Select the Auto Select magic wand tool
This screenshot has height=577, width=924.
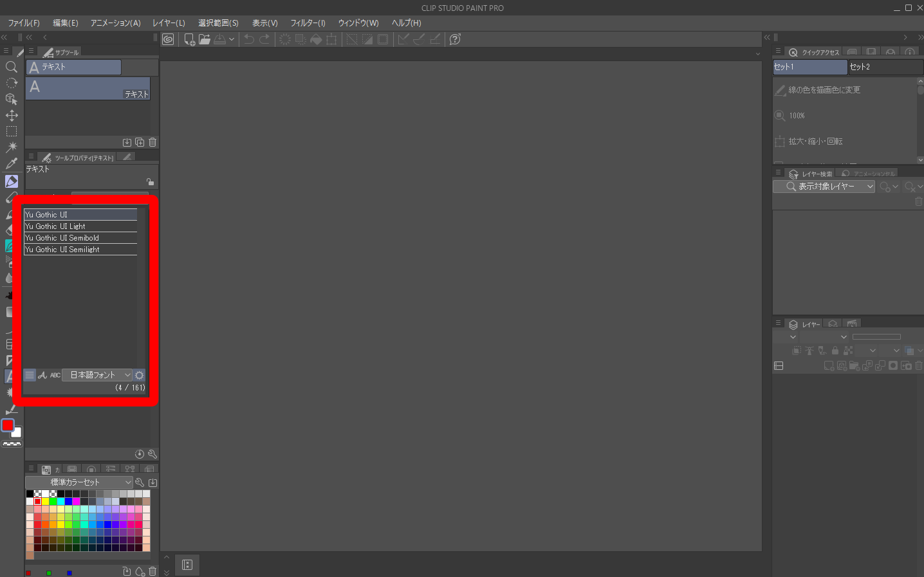click(11, 147)
